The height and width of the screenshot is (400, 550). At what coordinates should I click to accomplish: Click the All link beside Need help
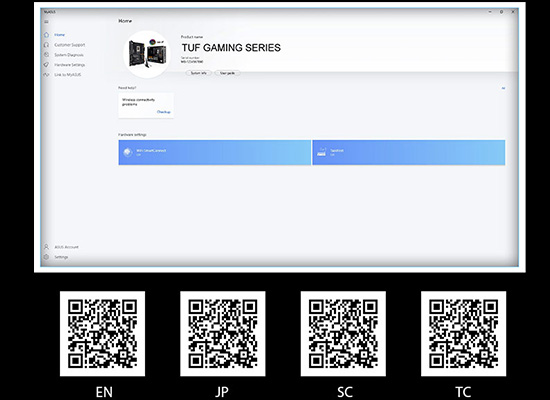coord(503,88)
